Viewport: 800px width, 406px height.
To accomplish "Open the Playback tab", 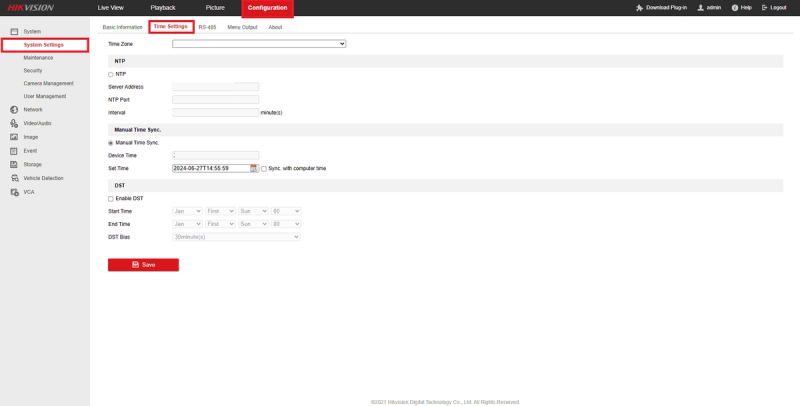I will click(x=163, y=8).
